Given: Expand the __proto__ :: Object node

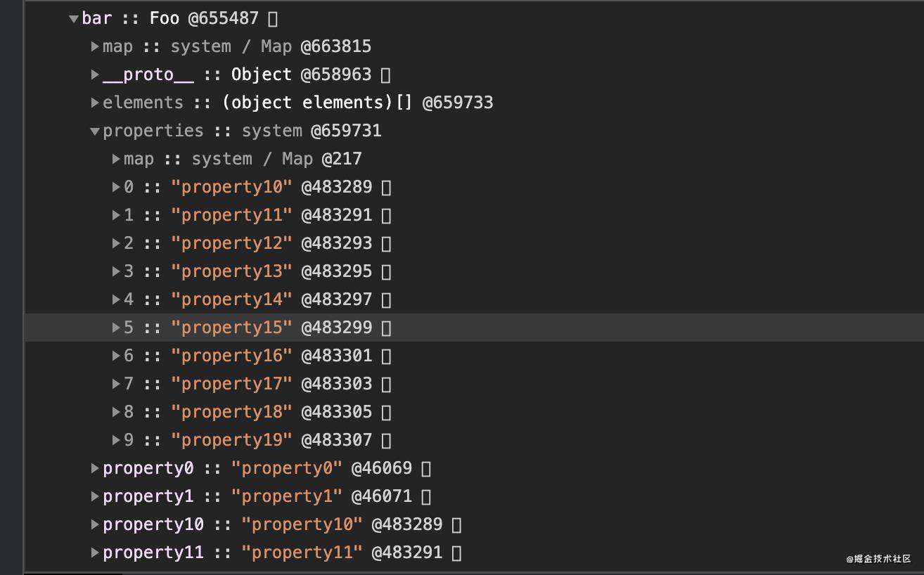Looking at the screenshot, I should [x=95, y=75].
